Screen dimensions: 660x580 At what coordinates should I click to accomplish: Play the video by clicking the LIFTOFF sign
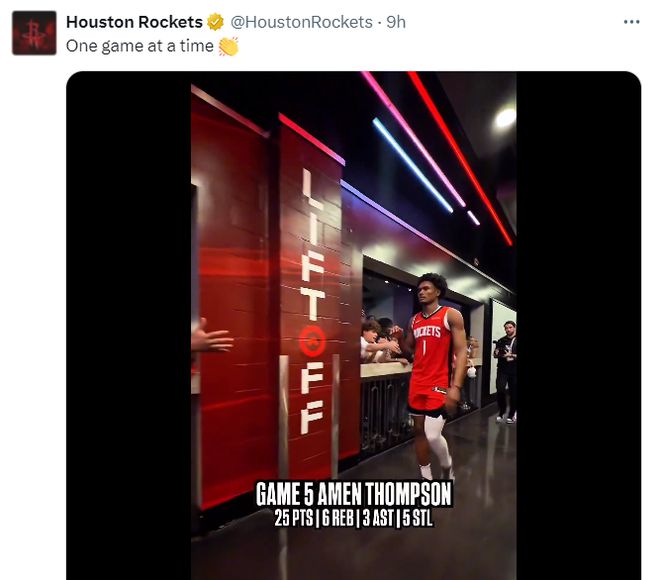(x=313, y=301)
